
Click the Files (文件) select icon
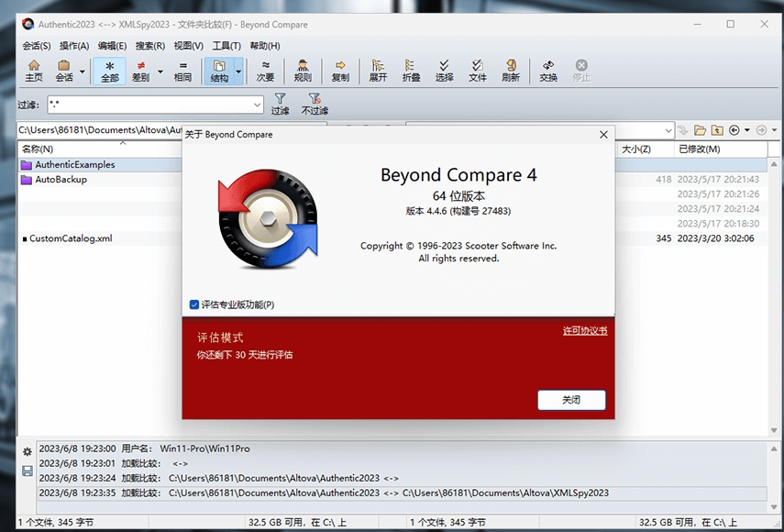click(x=477, y=71)
